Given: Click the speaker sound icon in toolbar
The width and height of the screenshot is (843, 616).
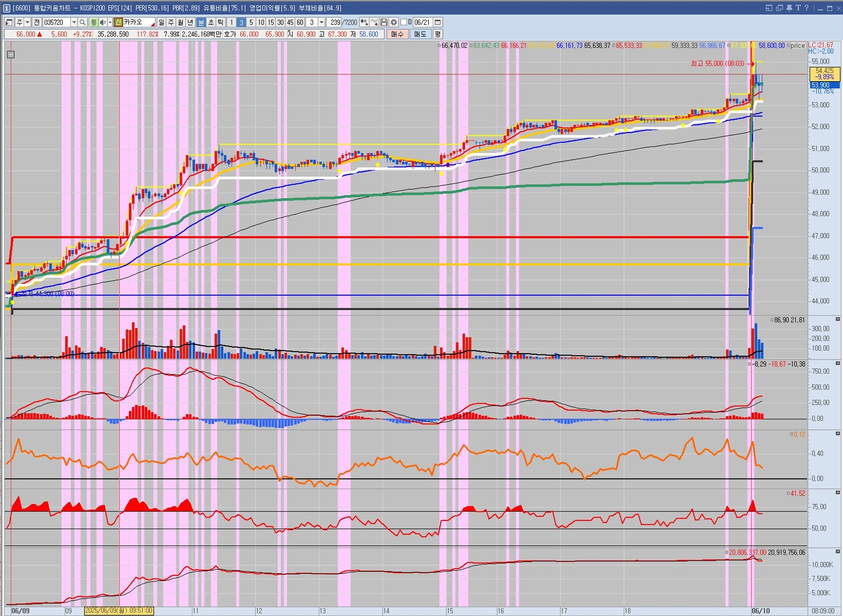Looking at the screenshot, I should click(103, 22).
